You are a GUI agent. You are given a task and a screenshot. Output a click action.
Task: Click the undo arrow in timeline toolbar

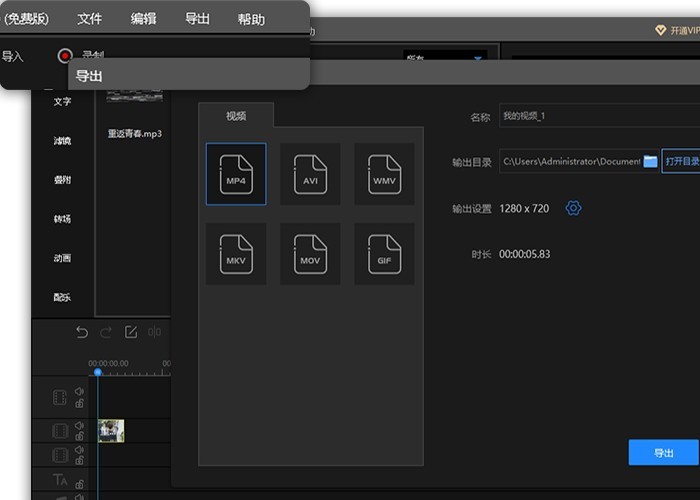[x=82, y=333]
